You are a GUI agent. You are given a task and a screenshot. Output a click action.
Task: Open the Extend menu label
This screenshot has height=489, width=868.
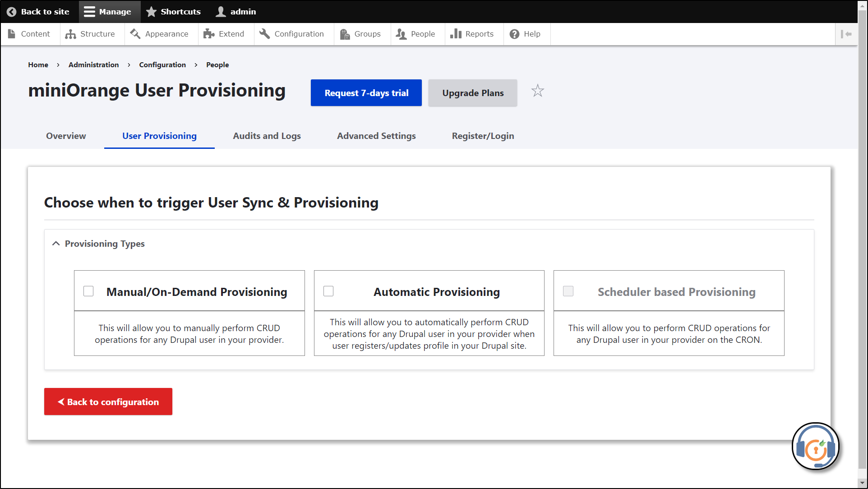(231, 34)
